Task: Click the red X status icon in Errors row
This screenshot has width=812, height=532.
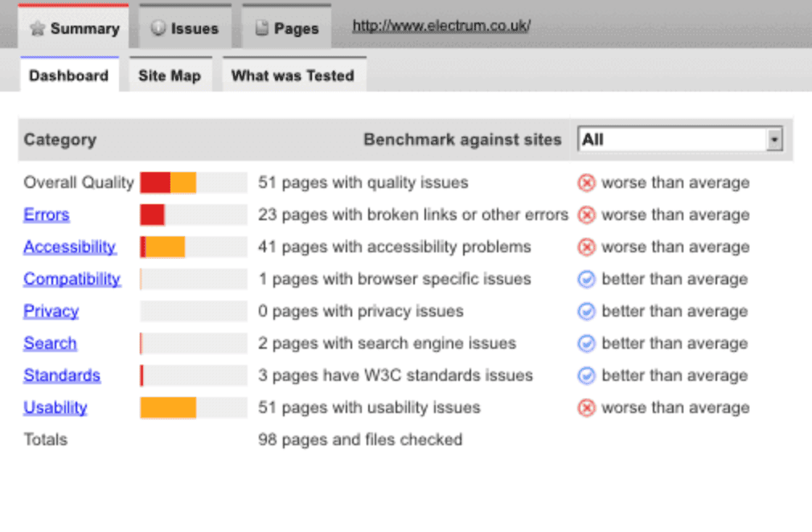Action: [586, 215]
